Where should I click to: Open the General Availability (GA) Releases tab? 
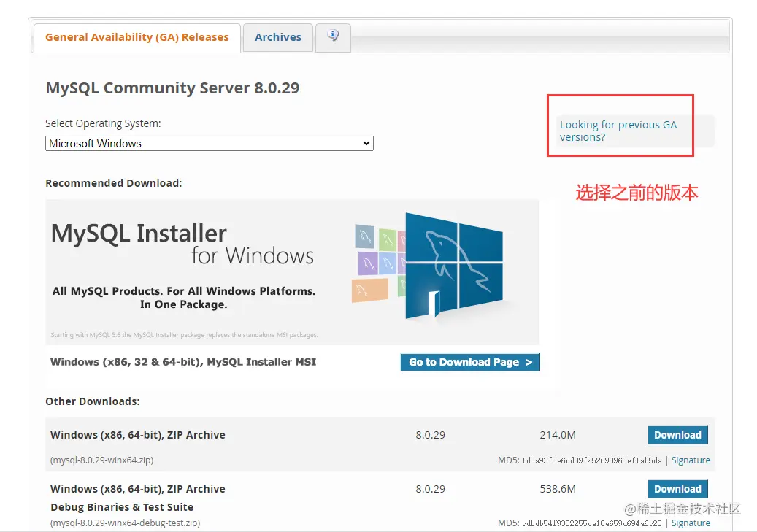pos(137,38)
